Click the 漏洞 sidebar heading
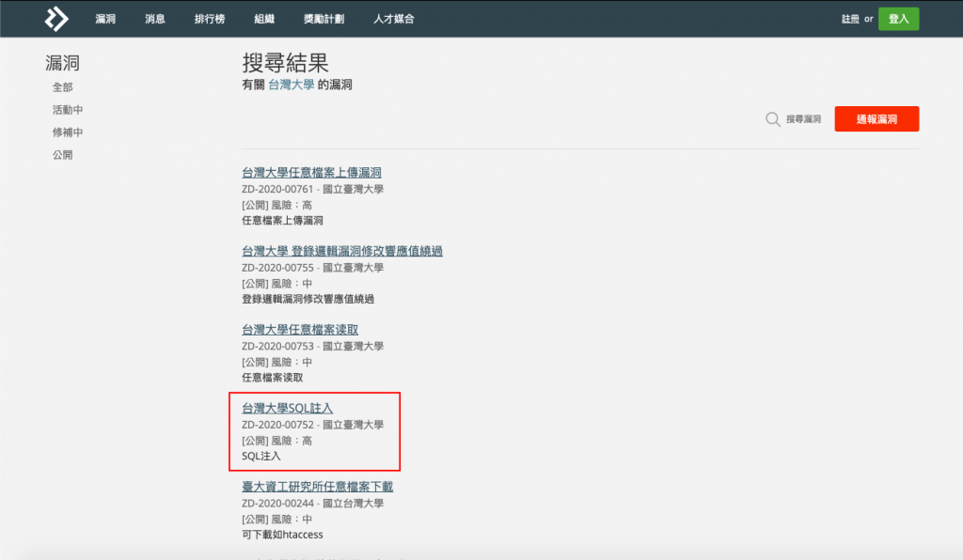The height and width of the screenshot is (560, 963). tap(63, 63)
